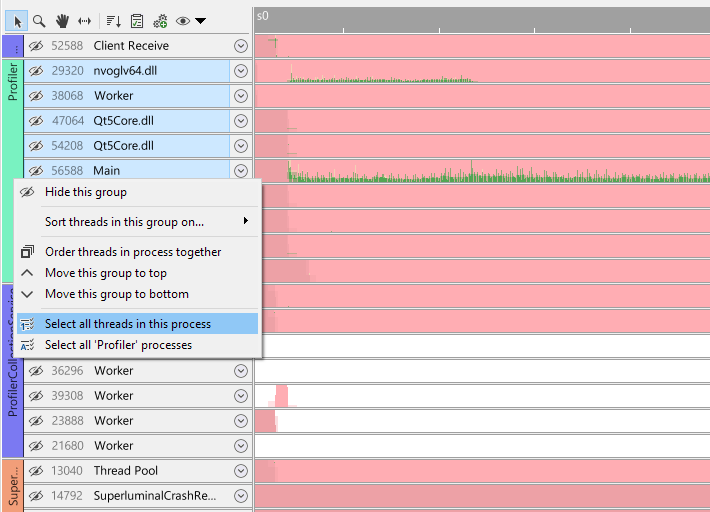Toggle visibility of Thread Pool row
Viewport: 710px width, 512px height.
pyautogui.click(x=36, y=471)
